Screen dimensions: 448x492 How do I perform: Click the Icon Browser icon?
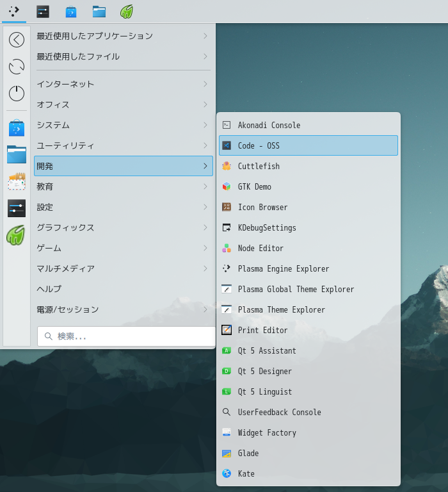click(227, 207)
